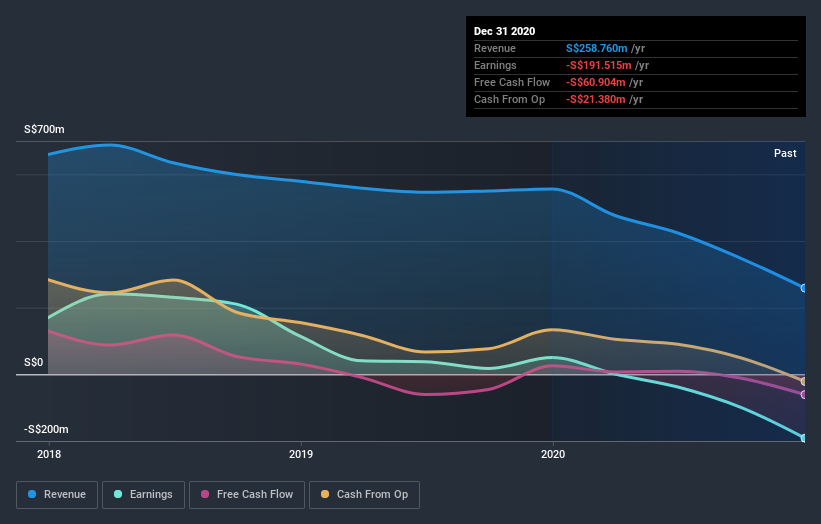Click the Earnings end-point marker on chart
821x524 pixels.
pos(804,438)
